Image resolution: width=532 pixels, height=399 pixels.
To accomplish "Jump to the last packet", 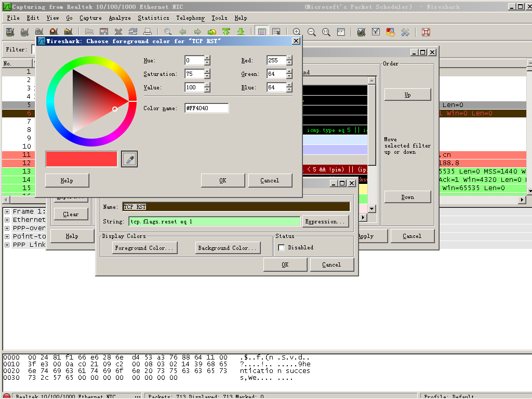I will click(241, 32).
